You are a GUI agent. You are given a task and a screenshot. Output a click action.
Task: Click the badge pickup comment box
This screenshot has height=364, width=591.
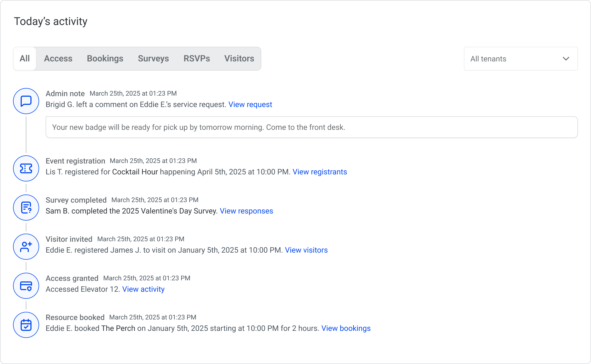pyautogui.click(x=311, y=127)
